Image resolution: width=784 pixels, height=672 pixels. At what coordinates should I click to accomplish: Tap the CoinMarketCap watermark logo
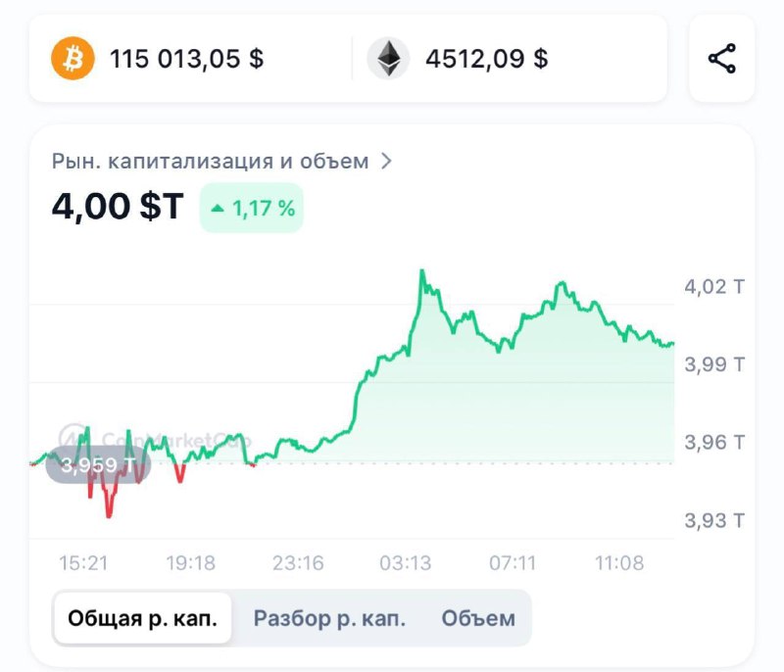(73, 439)
